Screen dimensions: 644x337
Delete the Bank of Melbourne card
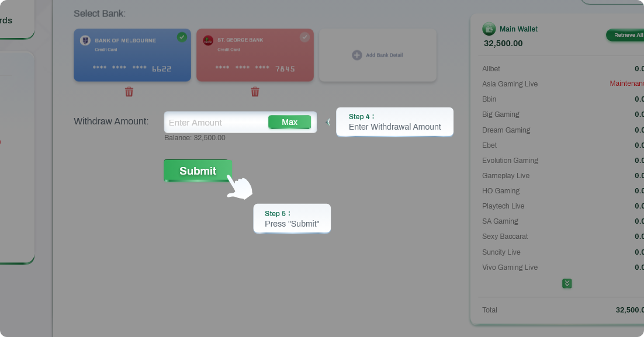pyautogui.click(x=129, y=92)
